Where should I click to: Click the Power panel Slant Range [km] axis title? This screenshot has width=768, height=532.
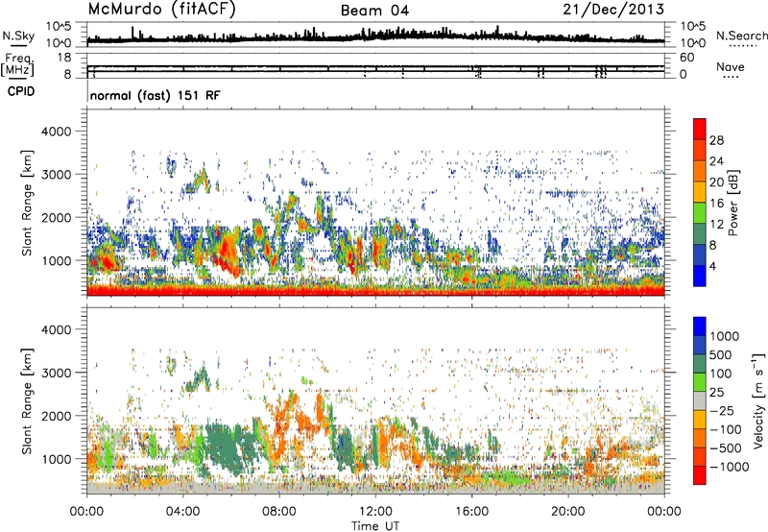pyautogui.click(x=27, y=203)
